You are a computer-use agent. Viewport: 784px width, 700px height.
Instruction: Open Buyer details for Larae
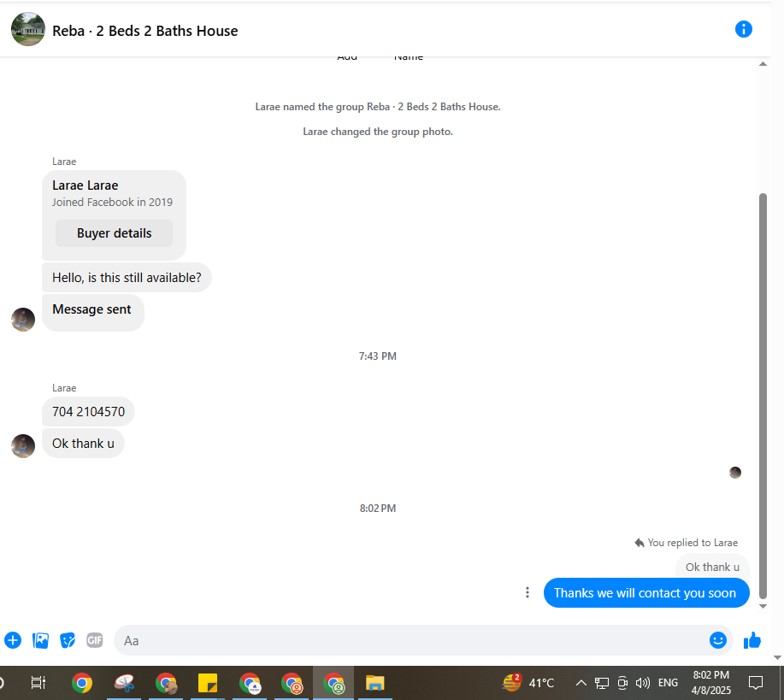point(114,233)
